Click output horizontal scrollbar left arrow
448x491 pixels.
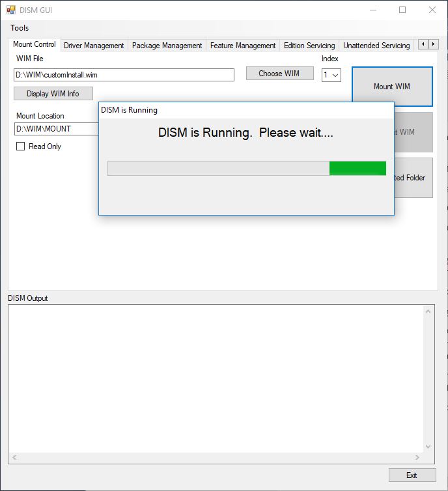pyautogui.click(x=14, y=457)
